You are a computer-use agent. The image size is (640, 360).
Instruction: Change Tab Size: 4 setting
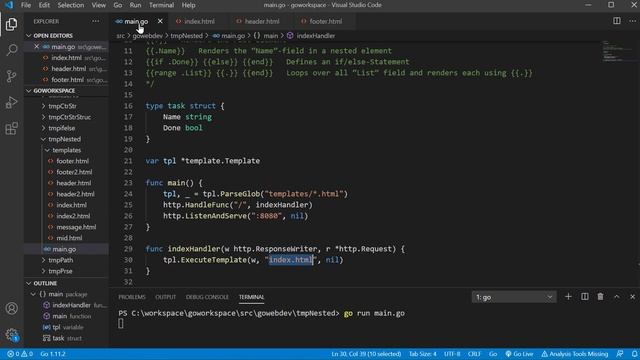click(x=422, y=354)
